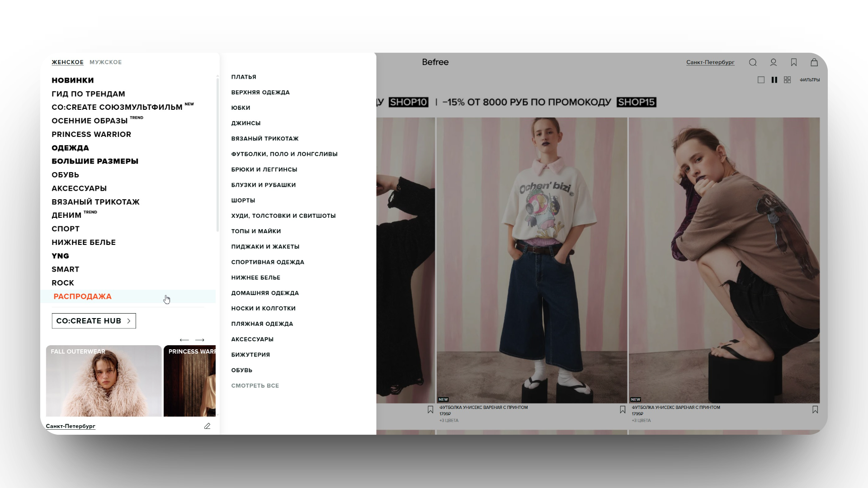Switch to the МУЖСКОЕ tab

tap(105, 62)
